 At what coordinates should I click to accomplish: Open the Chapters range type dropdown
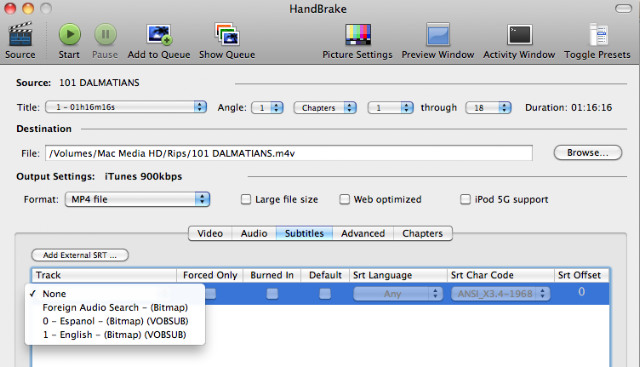point(325,107)
